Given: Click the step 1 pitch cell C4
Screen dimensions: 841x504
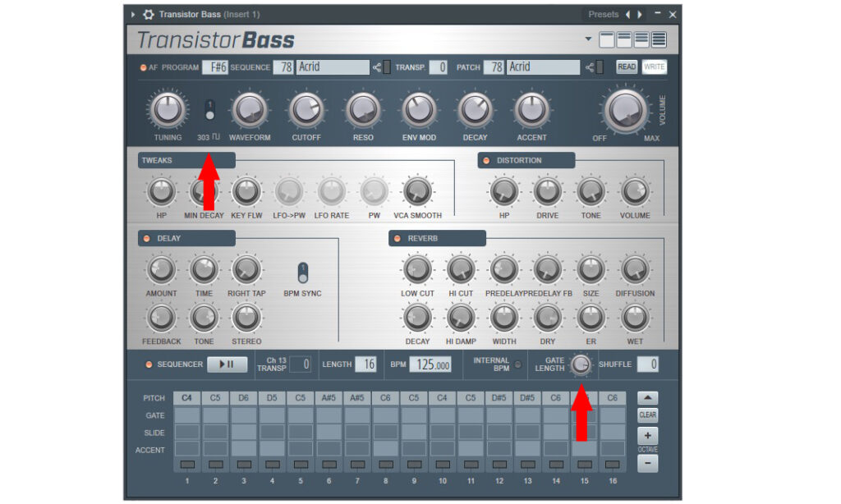Looking at the screenshot, I should [186, 398].
